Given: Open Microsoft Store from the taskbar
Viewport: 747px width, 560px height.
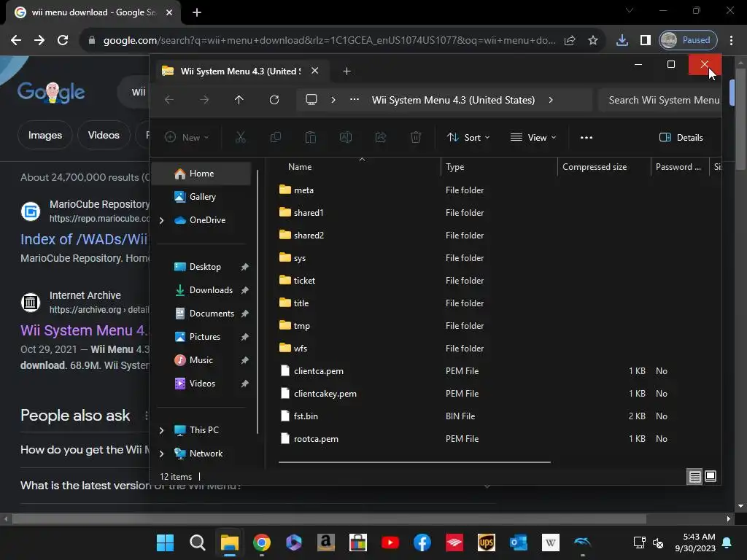Looking at the screenshot, I should (357, 542).
